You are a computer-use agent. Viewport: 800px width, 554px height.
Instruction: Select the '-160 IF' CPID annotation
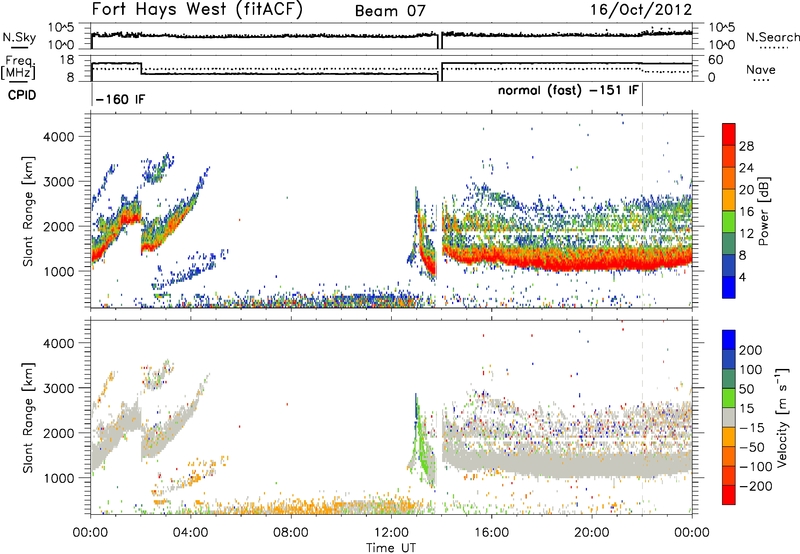pyautogui.click(x=120, y=99)
